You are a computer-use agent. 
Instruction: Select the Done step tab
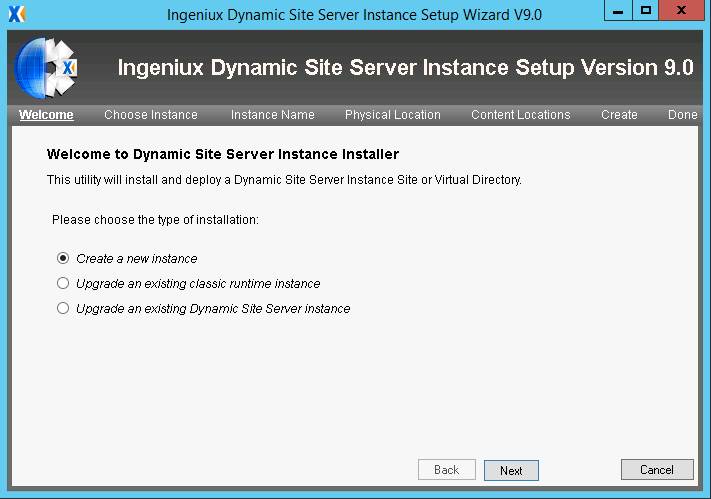[x=682, y=115]
